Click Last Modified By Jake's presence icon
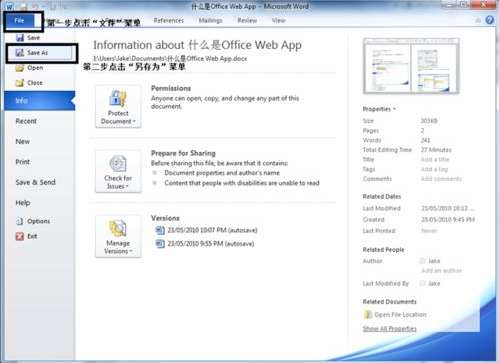The width and height of the screenshot is (499, 363). point(422,283)
